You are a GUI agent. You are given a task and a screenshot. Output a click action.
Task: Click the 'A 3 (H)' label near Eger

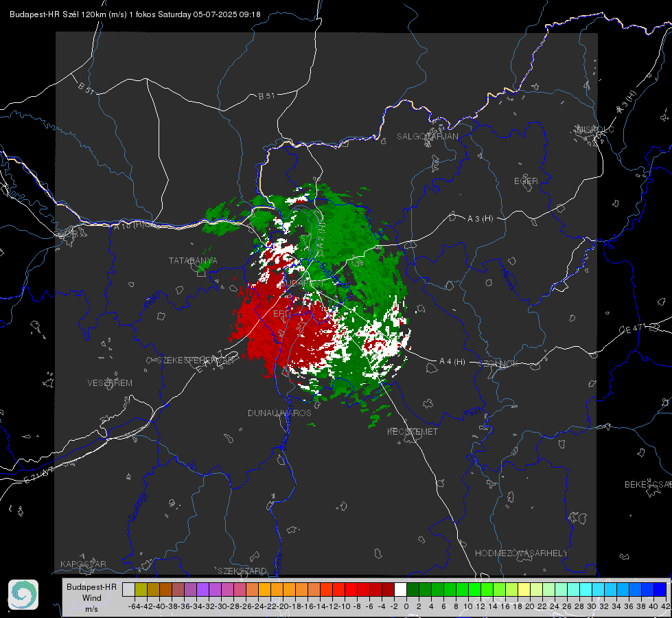[x=480, y=219]
